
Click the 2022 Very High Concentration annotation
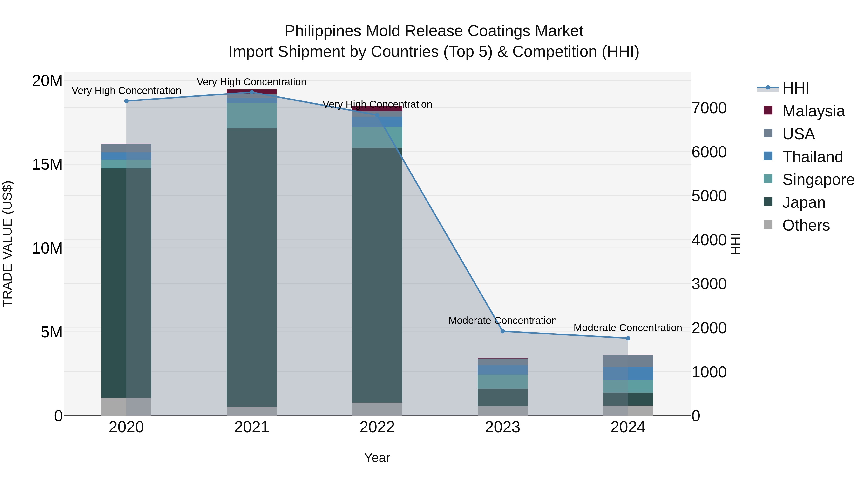click(x=377, y=104)
